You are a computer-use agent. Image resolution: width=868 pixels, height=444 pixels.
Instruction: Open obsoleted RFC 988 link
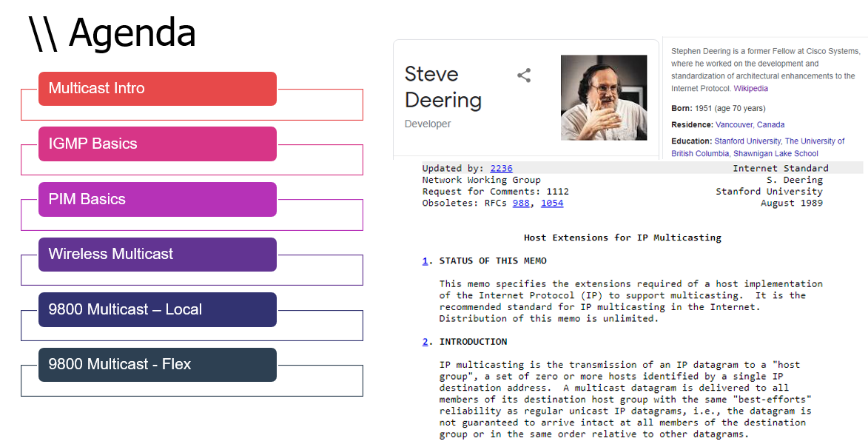(x=521, y=203)
